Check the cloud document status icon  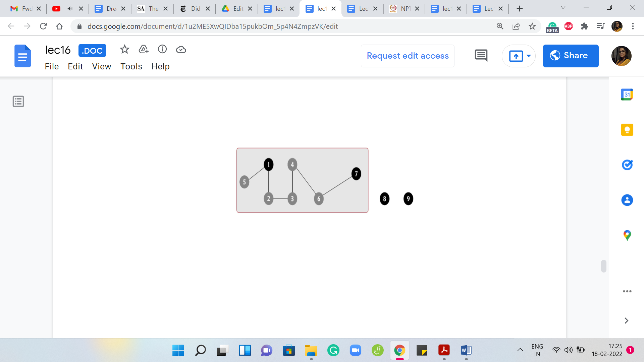(x=181, y=50)
